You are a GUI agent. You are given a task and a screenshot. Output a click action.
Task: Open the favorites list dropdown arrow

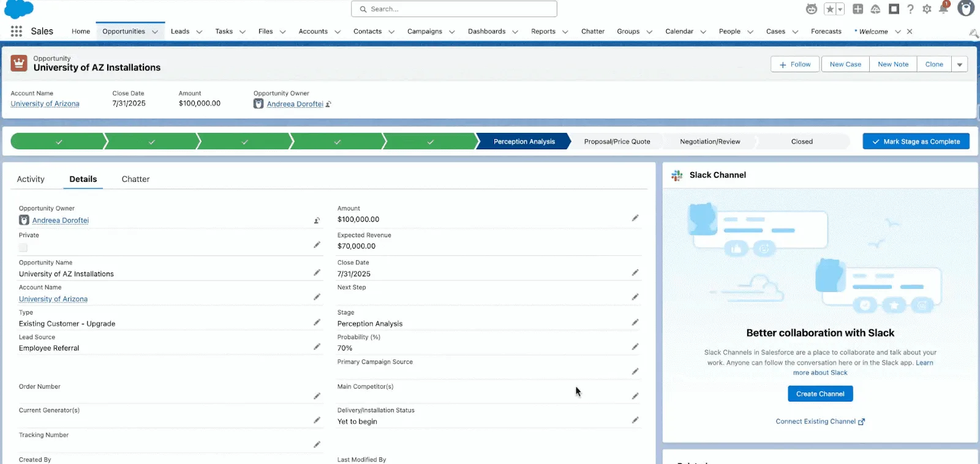click(840, 9)
